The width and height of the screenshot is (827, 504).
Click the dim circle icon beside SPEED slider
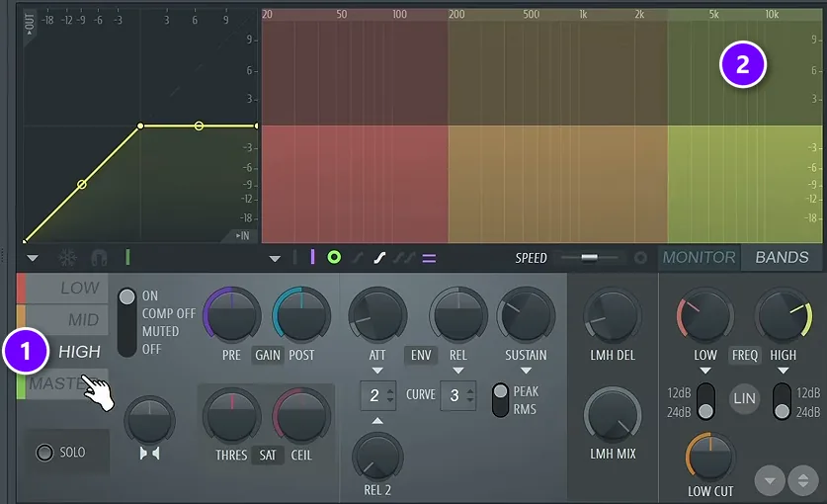640,258
